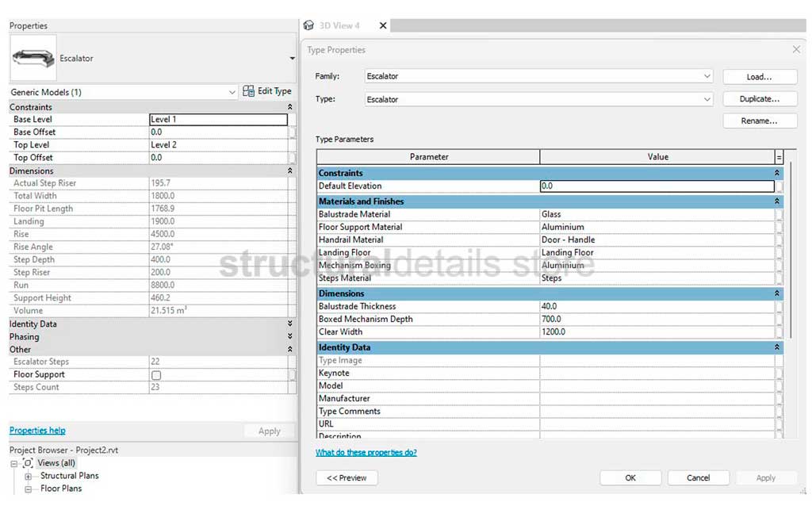Click the << Preview button
812x525 pixels.
[x=347, y=478]
